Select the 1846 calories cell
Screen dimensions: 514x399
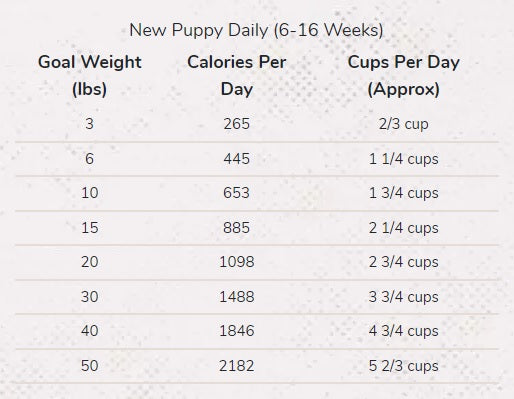[237, 331]
